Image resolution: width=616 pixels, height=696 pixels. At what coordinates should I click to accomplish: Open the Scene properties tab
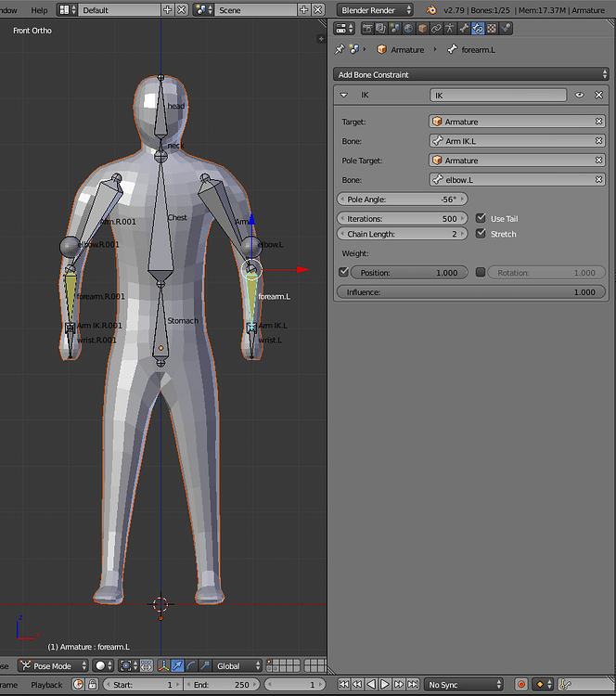[394, 29]
